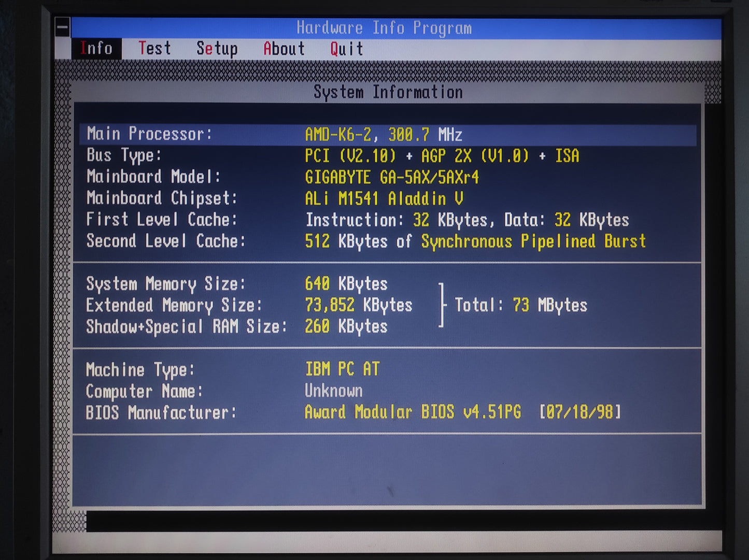This screenshot has width=749, height=560.
Task: Click the Mainboard Model entry
Action: pyautogui.click(x=282, y=177)
